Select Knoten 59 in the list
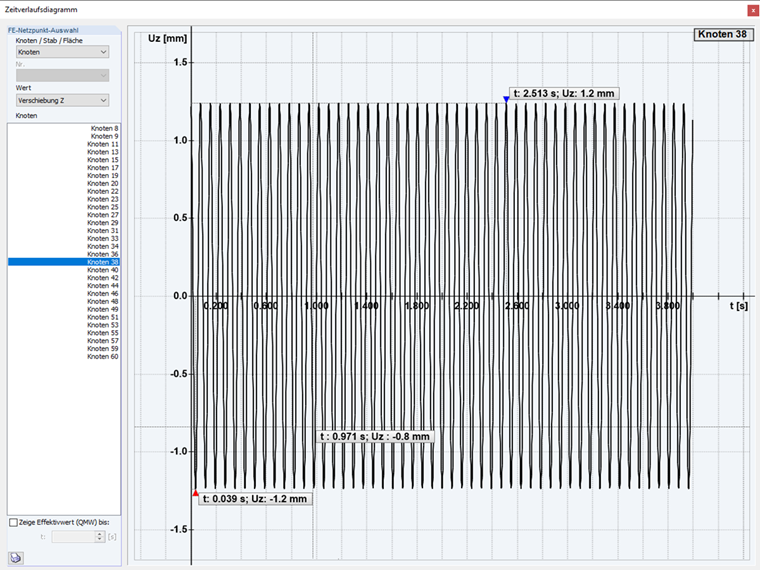Viewport: 760px width, 570px height. (x=63, y=348)
